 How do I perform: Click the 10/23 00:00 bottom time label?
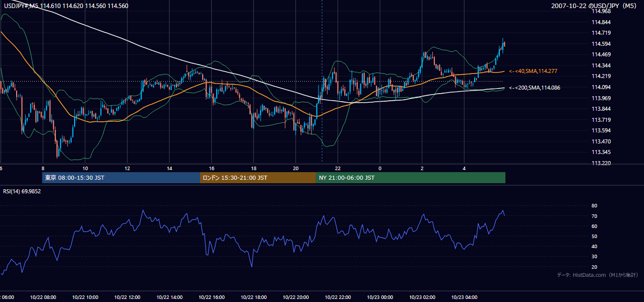click(x=380, y=297)
